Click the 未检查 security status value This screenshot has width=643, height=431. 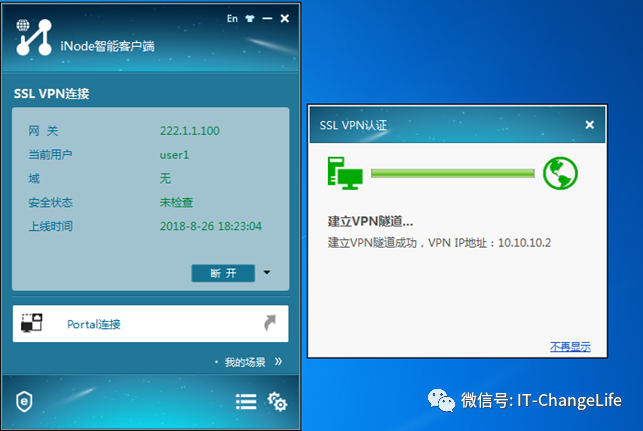click(176, 202)
